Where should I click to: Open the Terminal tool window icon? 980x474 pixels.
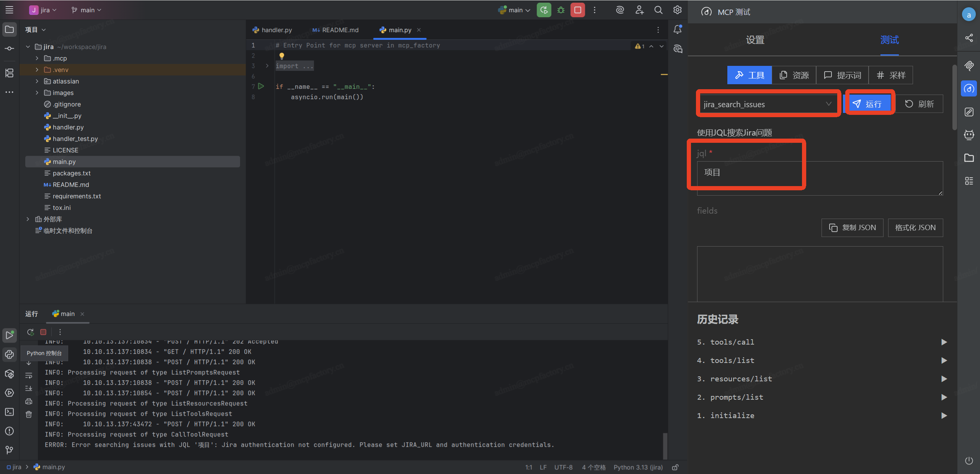[10, 412]
